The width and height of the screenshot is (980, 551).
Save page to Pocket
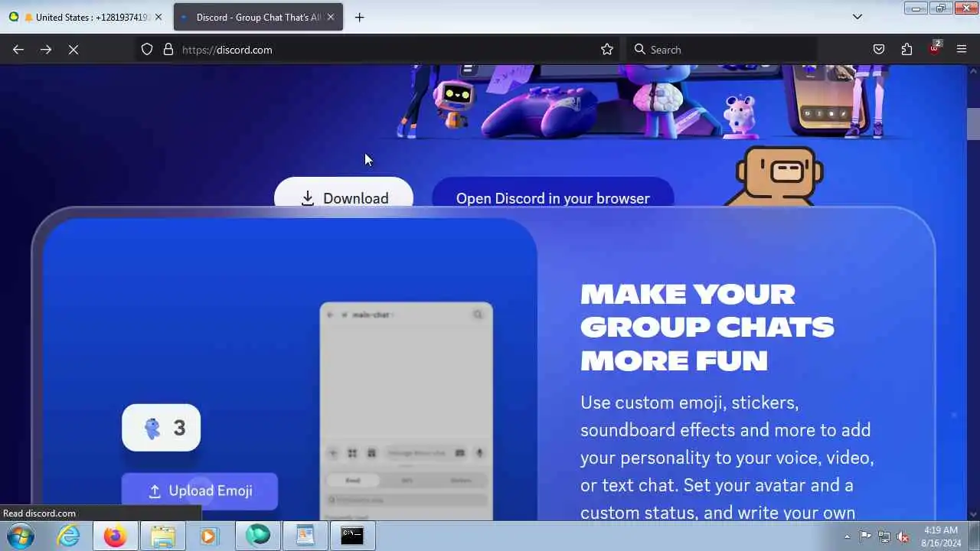click(879, 50)
